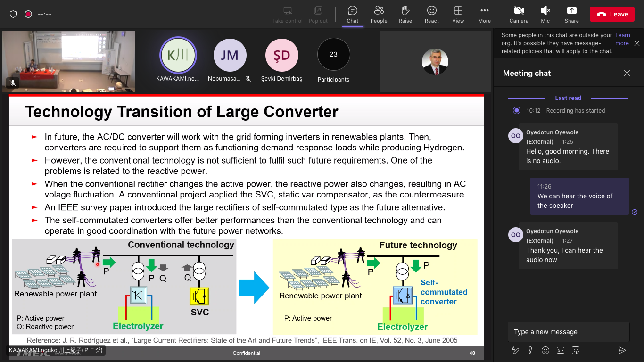Click the slide title Technology Transition
Viewport: 644px width, 362px height.
(182, 112)
